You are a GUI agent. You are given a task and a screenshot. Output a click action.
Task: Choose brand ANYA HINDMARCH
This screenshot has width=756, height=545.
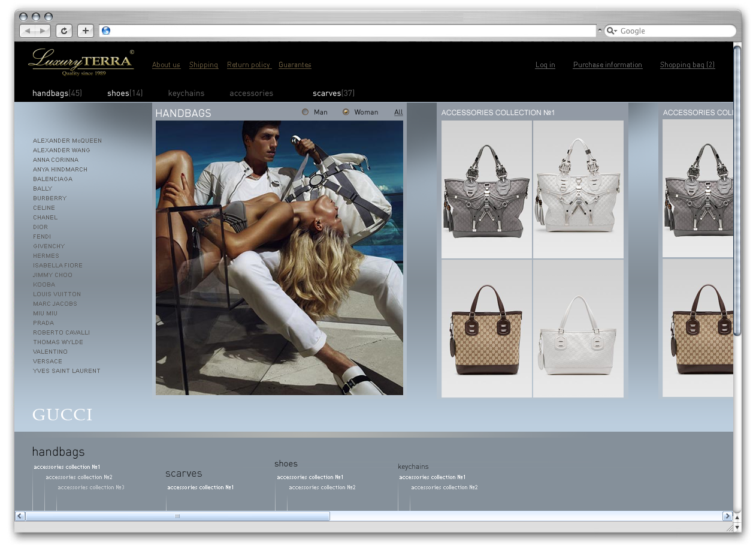[60, 169]
